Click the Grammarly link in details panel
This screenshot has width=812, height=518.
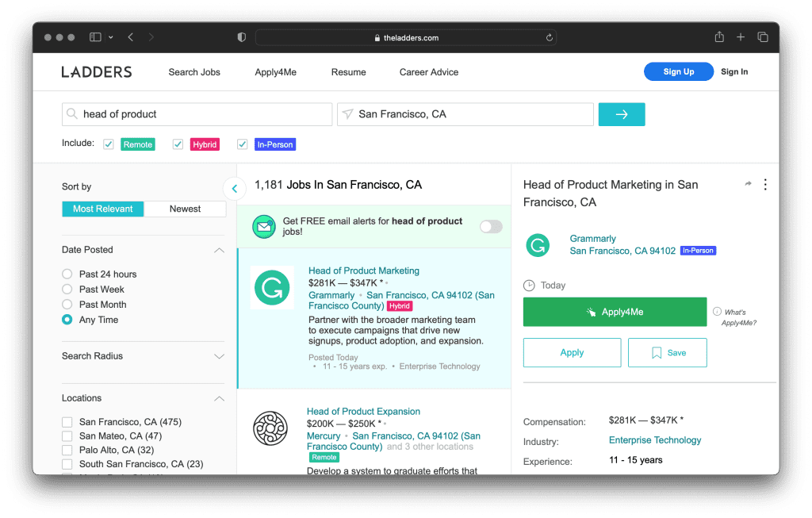point(592,238)
